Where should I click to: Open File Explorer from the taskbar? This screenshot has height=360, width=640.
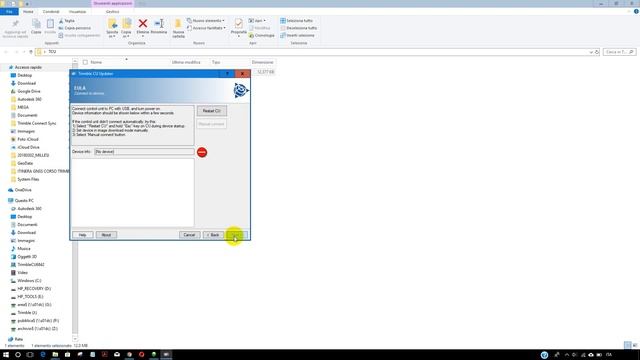point(55,355)
